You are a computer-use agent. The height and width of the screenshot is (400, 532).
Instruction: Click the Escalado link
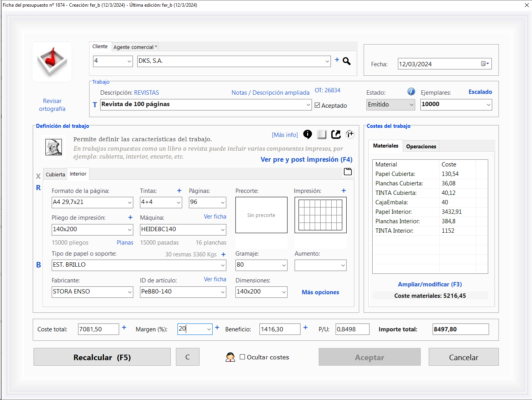click(x=480, y=92)
